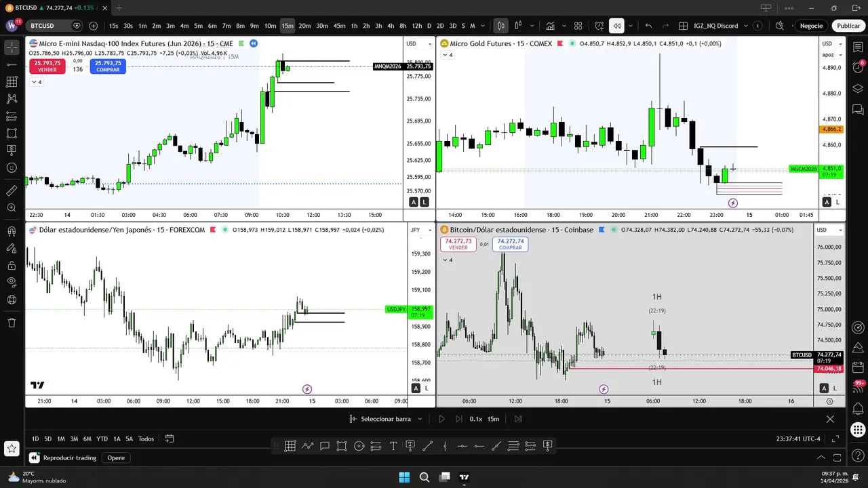Open the Indicators menu icon
This screenshot has height=488, width=868.
(550, 26)
